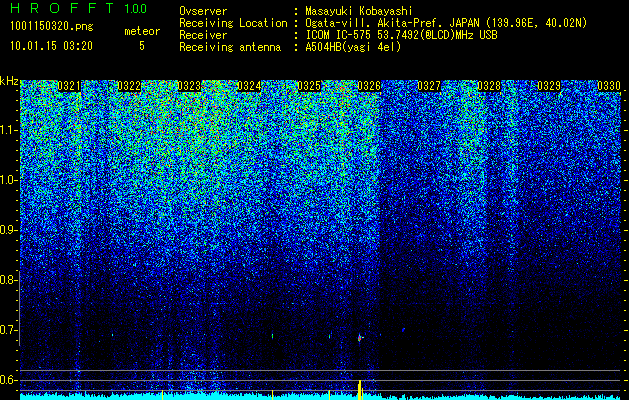Click the 0.7 frequency axis label
629x400 pixels.
tap(7, 330)
